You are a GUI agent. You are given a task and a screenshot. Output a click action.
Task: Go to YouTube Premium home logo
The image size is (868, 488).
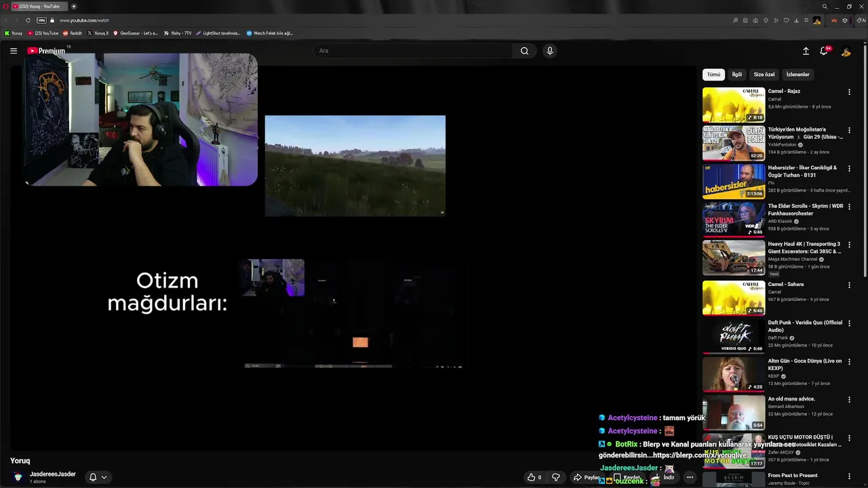pyautogui.click(x=46, y=51)
